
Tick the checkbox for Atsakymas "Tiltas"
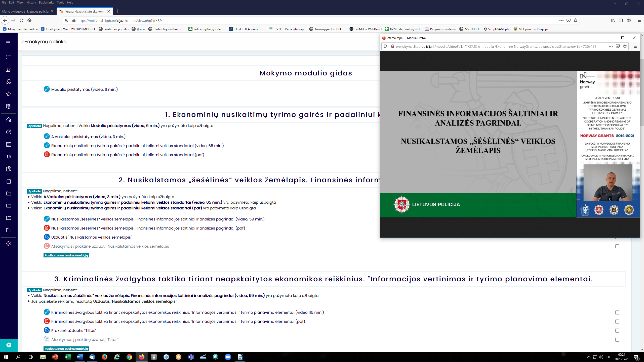[617, 340]
